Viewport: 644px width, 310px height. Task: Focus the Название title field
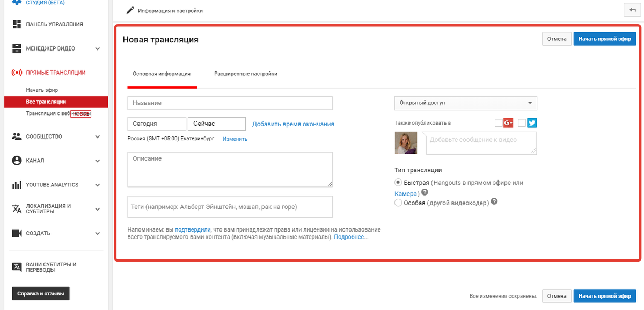[x=230, y=103]
